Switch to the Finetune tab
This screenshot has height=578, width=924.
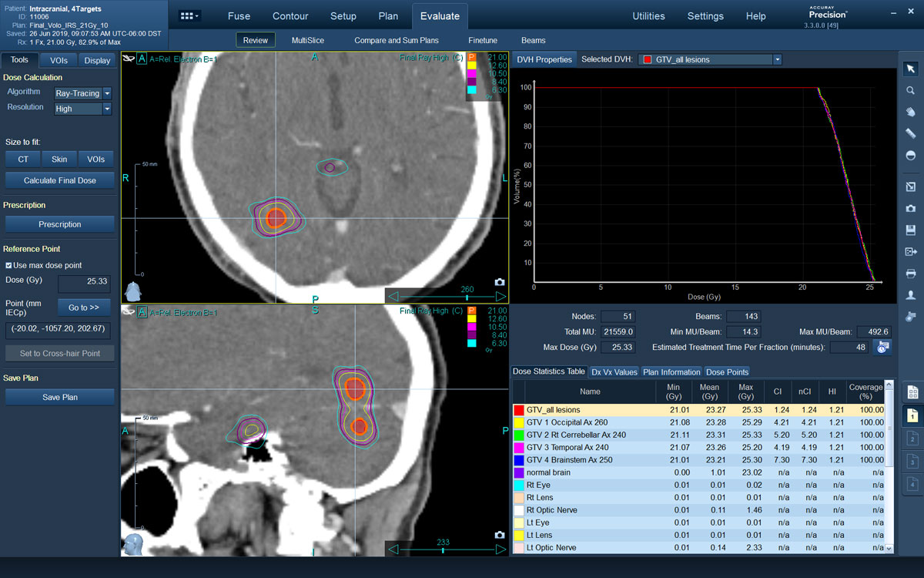point(483,40)
